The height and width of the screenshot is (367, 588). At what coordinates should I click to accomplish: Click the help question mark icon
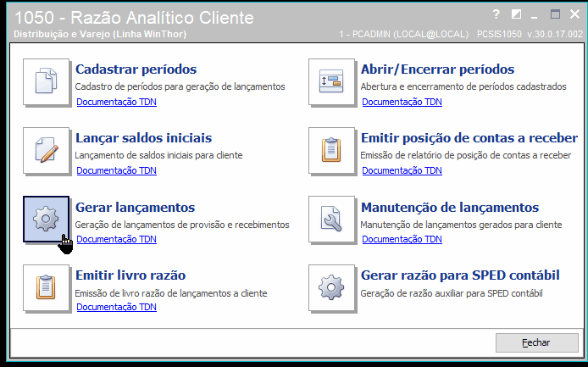point(496,14)
